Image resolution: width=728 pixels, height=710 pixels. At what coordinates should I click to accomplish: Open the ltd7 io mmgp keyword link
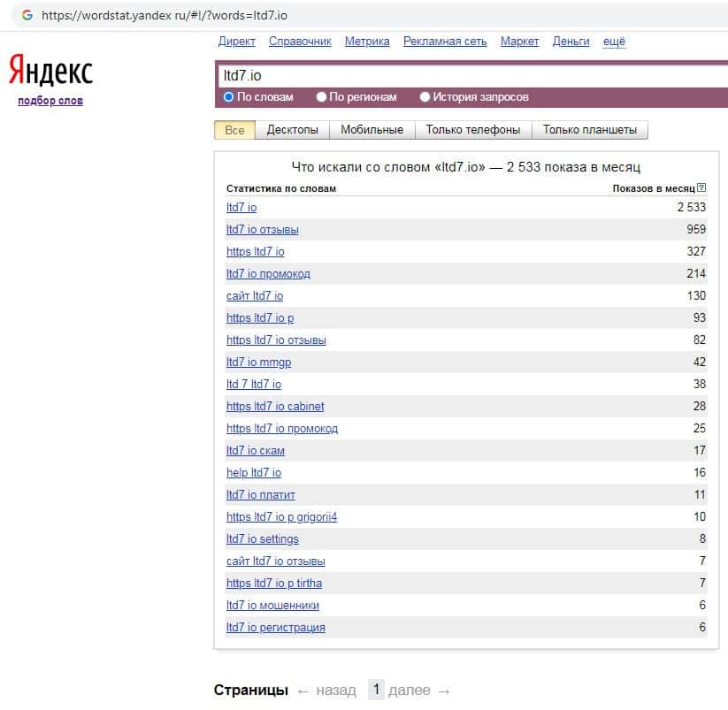point(258,362)
